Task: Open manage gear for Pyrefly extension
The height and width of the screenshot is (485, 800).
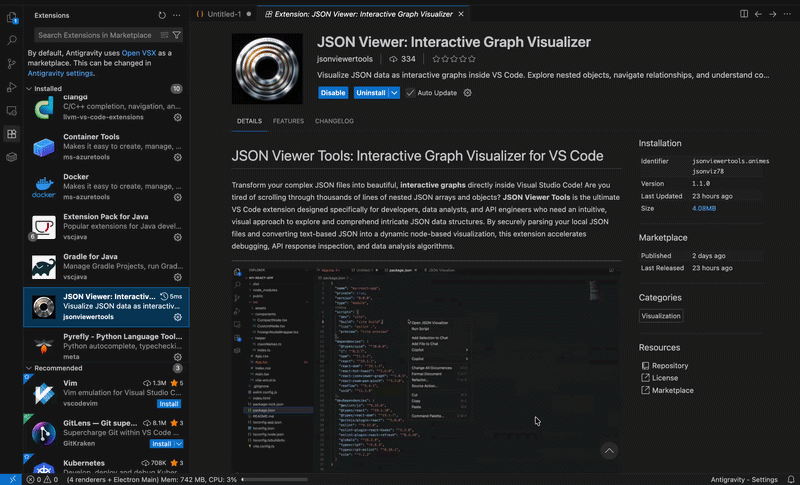Action: pyautogui.click(x=178, y=357)
